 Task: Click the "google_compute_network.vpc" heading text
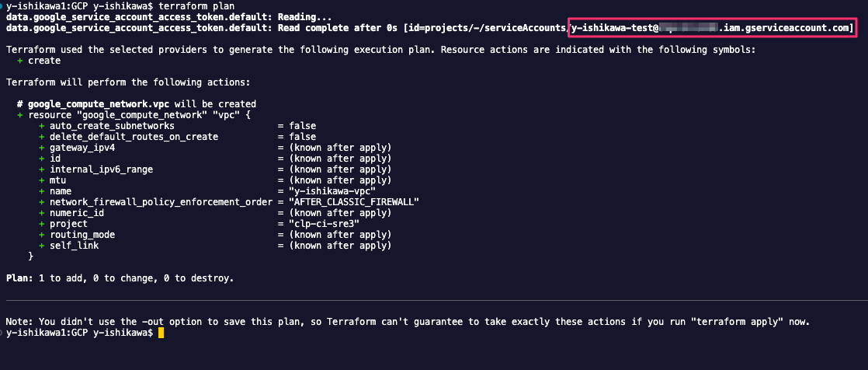tap(101, 103)
